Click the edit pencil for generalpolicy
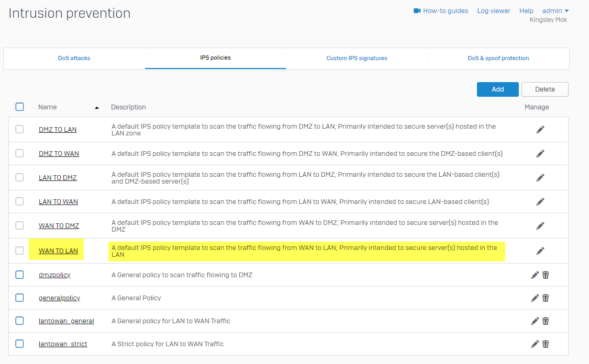589x364 pixels. click(535, 298)
